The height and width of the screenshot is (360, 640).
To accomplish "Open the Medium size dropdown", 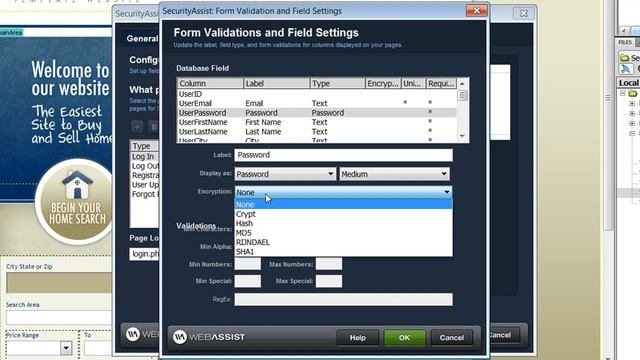I will (x=394, y=174).
